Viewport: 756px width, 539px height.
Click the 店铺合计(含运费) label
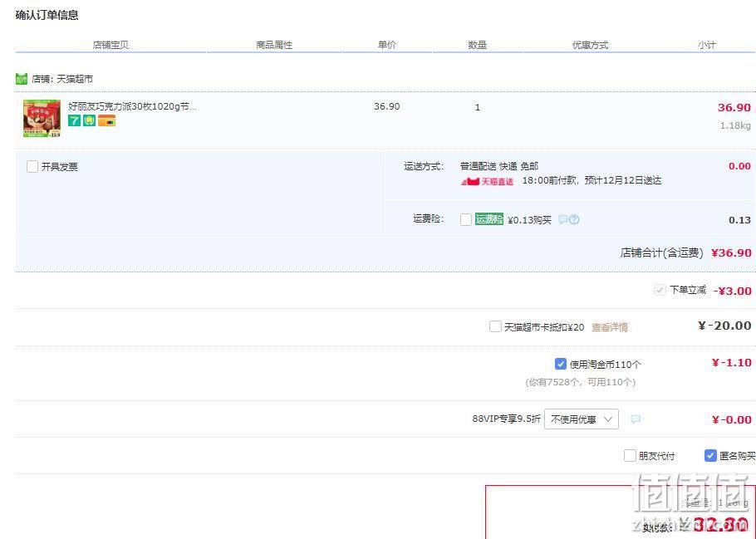pos(661,252)
